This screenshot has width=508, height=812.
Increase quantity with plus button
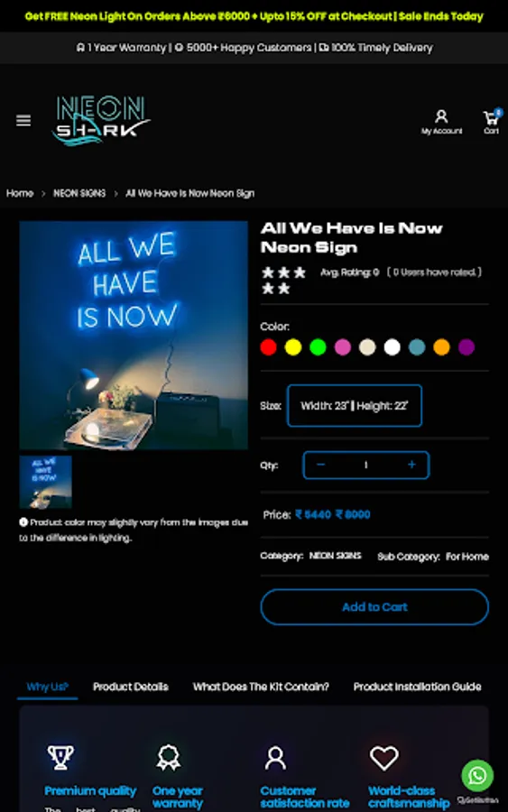[x=411, y=465]
